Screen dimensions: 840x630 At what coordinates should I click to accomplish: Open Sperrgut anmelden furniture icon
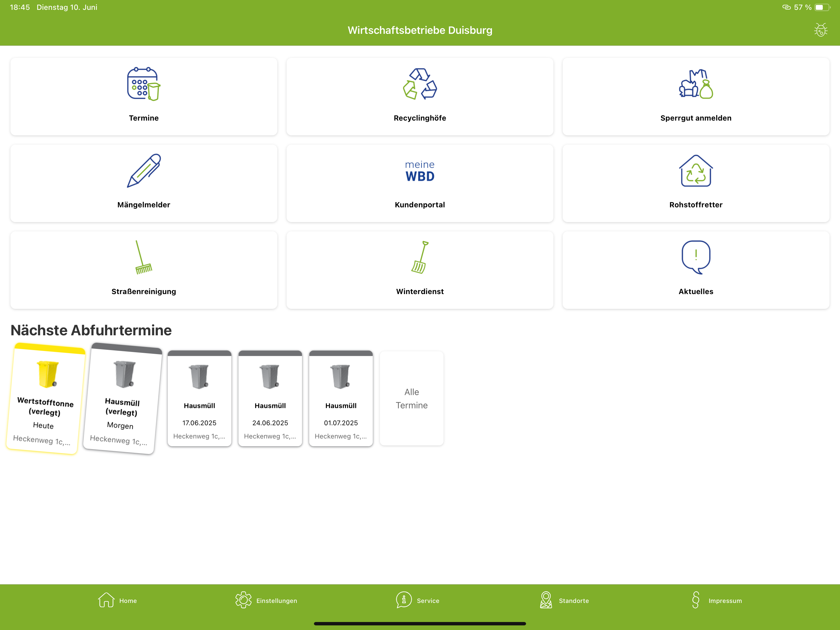(696, 84)
